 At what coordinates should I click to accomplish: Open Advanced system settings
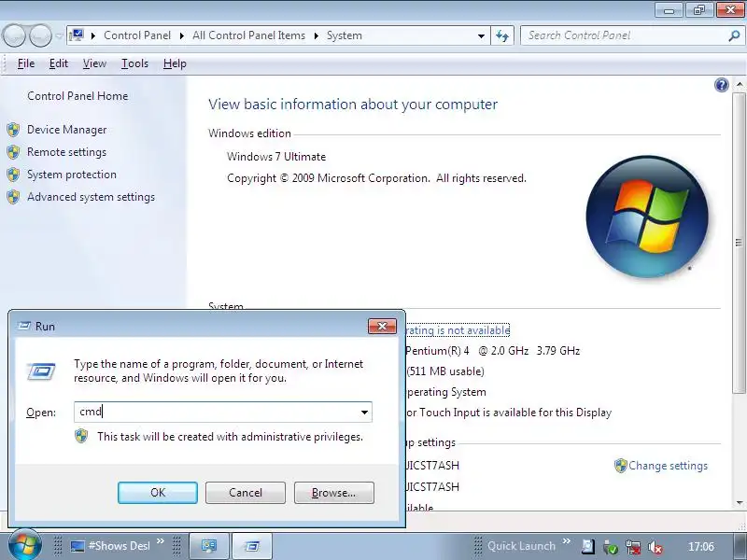[91, 197]
